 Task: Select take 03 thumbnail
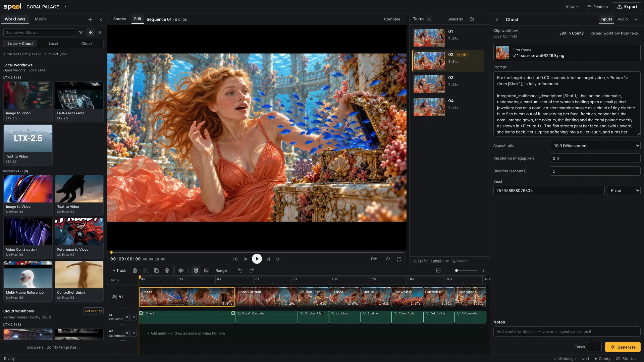(429, 84)
